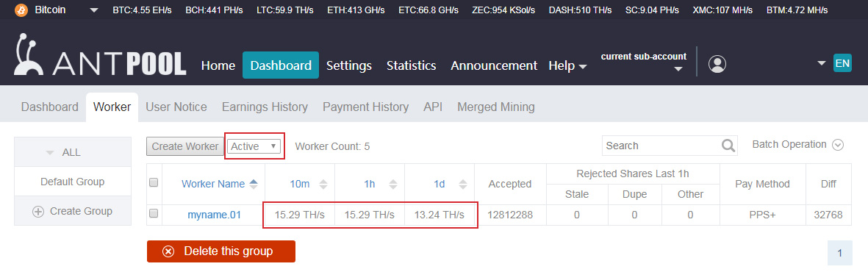Switch to the Earnings History tab
Image resolution: width=868 pixels, height=272 pixels.
pos(265,107)
